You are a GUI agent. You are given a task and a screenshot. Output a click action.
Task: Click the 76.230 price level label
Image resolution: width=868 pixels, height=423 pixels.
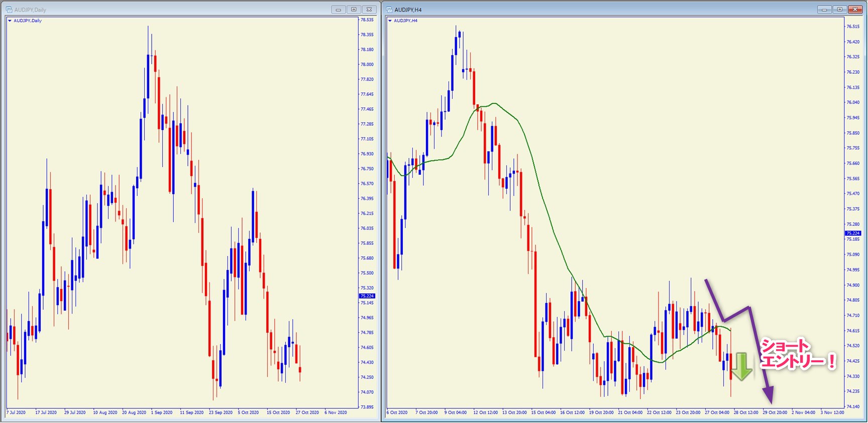point(853,72)
